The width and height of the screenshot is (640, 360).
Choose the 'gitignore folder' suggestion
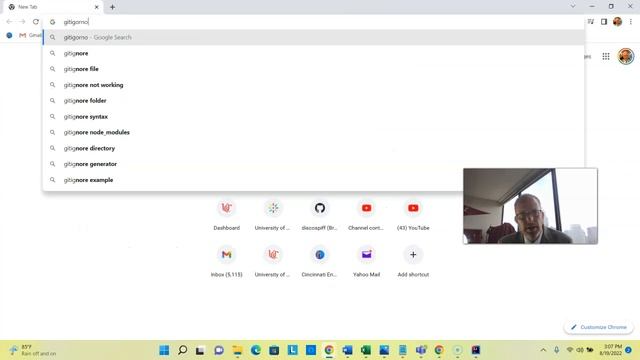click(x=314, y=100)
